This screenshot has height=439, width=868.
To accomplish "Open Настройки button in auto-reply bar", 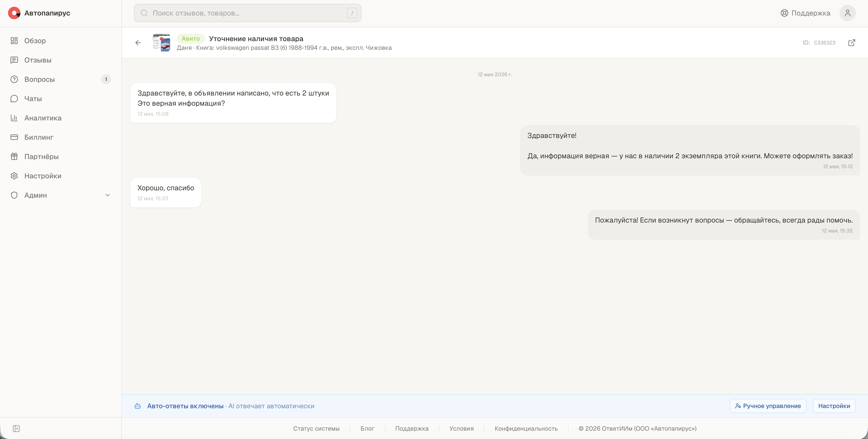I will 834,406.
